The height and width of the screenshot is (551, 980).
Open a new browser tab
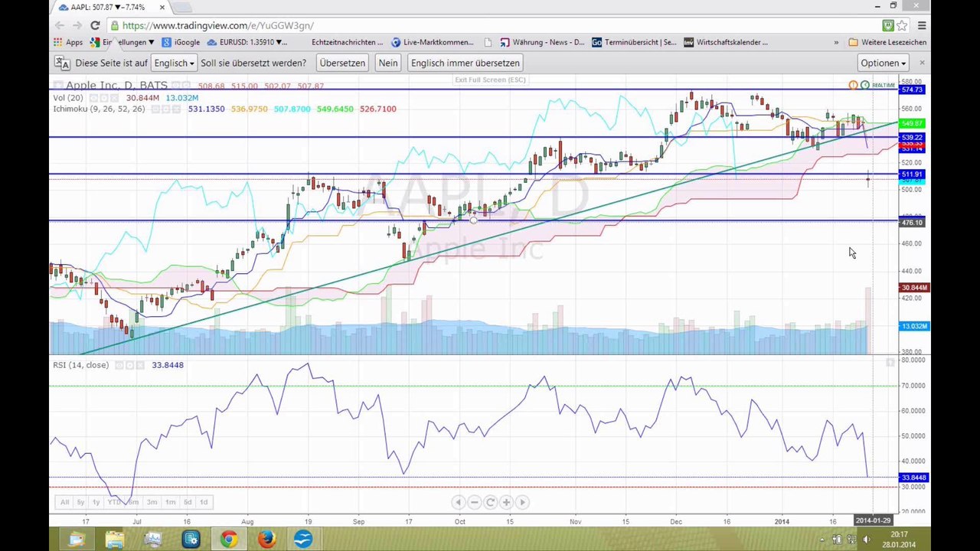182,8
